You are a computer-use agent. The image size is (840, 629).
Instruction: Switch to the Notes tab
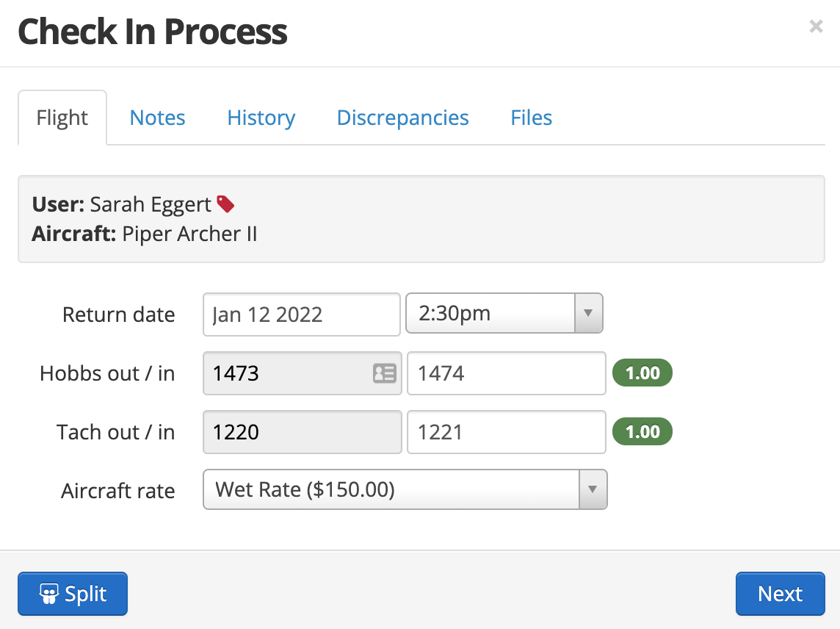pyautogui.click(x=157, y=118)
